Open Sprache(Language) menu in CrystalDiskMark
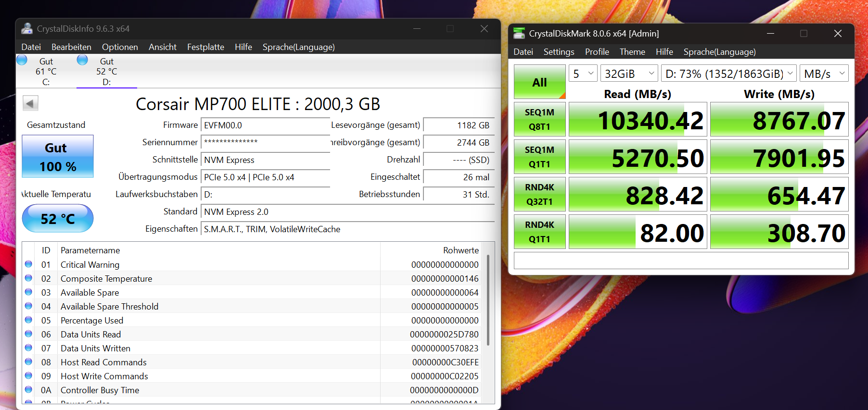 pos(720,52)
